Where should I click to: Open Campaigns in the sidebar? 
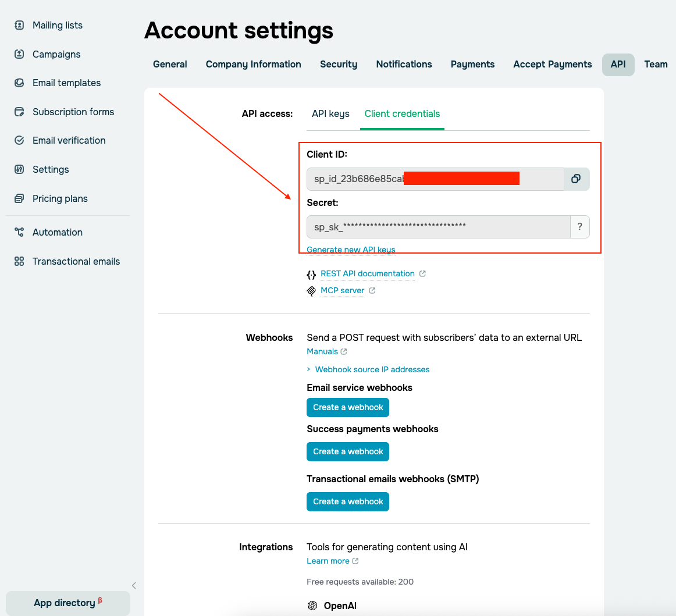[56, 54]
